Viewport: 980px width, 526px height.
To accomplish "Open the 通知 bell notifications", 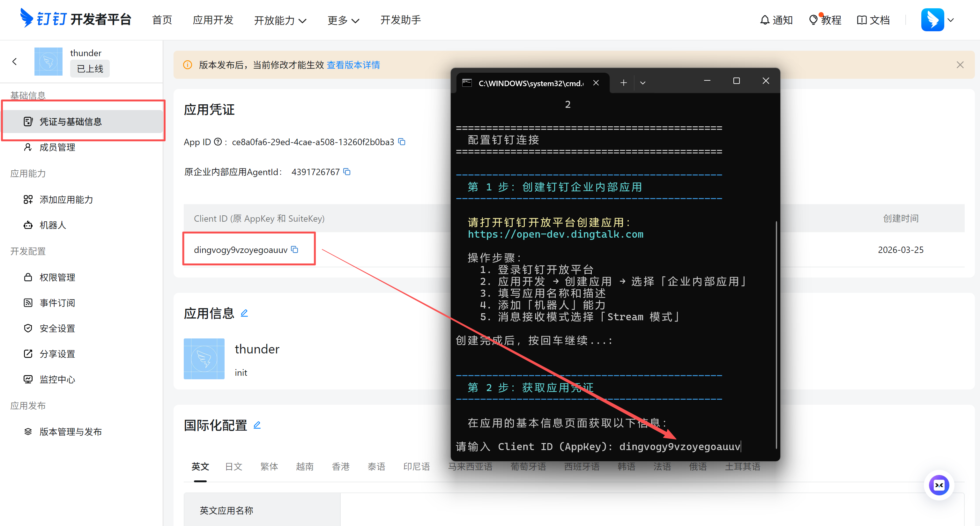I will click(x=776, y=20).
